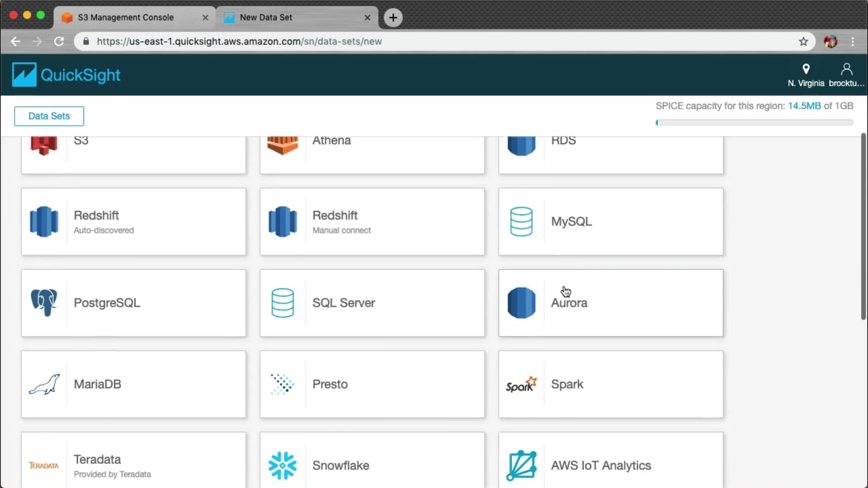Viewport: 868px width, 488px height.
Task: Click the MySQL cylinder icon
Action: (x=521, y=221)
